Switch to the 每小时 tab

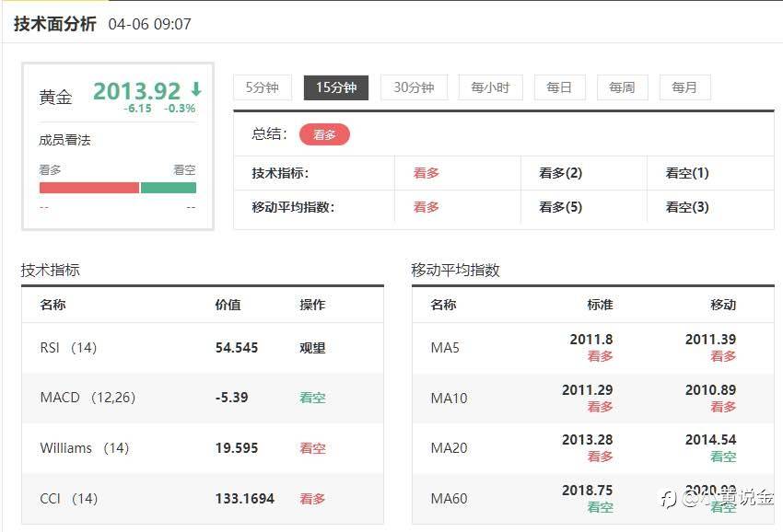pos(490,87)
